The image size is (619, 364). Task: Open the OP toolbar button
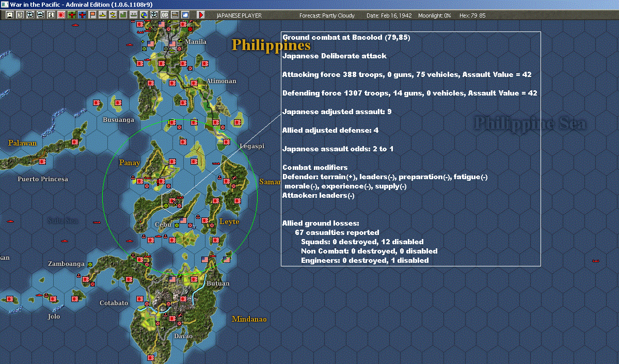[x=165, y=15]
